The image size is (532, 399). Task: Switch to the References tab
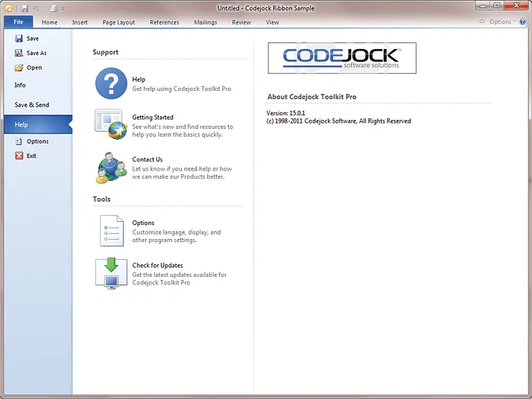[164, 22]
